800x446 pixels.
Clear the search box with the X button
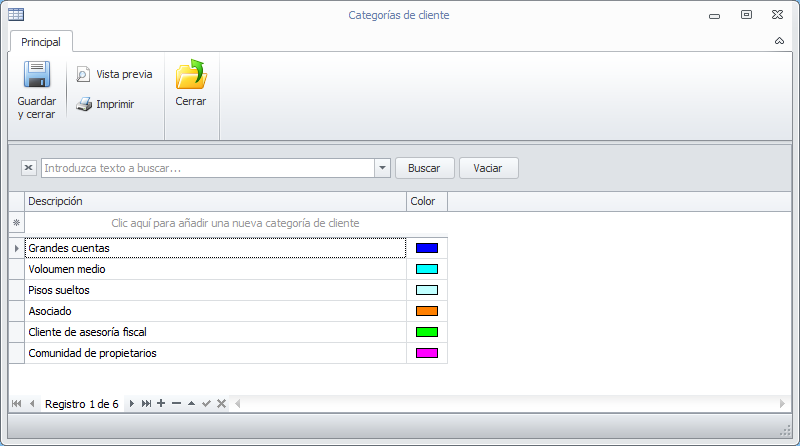coord(29,168)
